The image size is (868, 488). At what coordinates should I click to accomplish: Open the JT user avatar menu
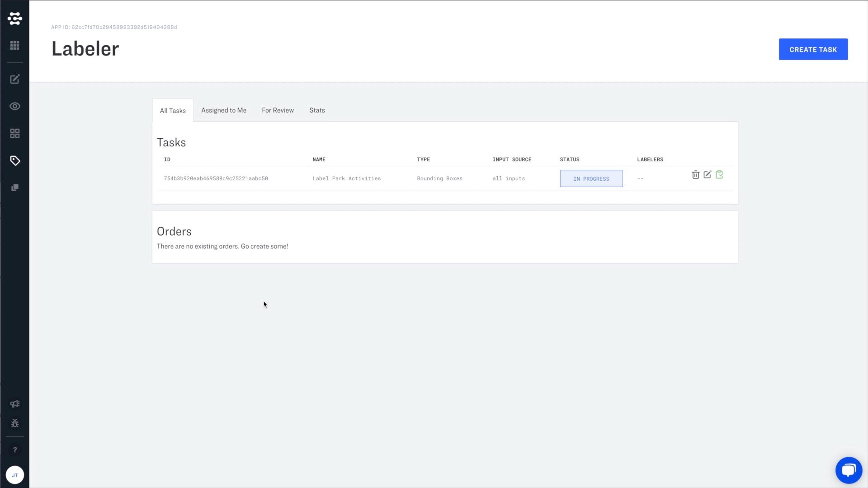(x=15, y=475)
